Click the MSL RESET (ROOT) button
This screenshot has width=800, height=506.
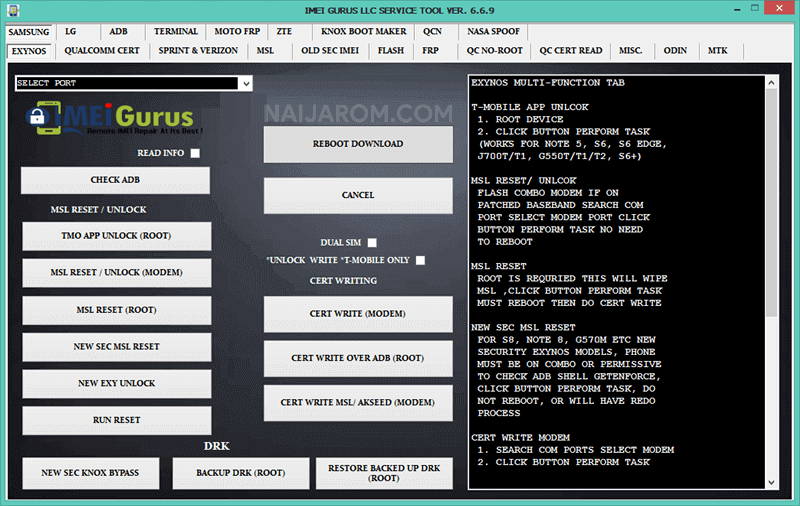click(x=116, y=310)
